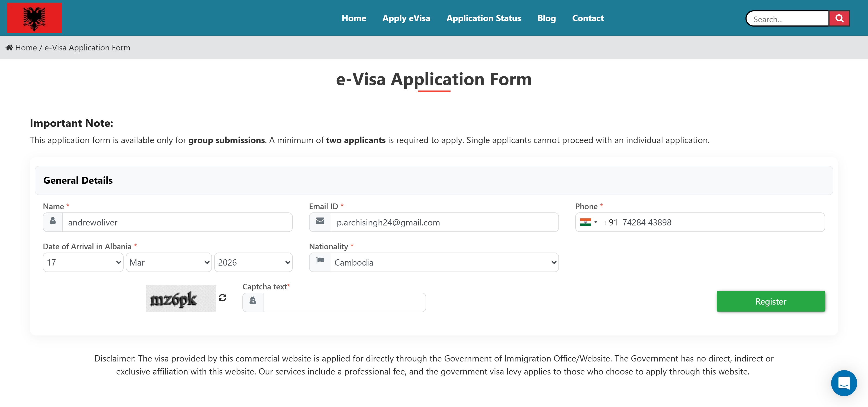Click into the Captcha text field
The width and height of the screenshot is (868, 407).
pyautogui.click(x=344, y=302)
